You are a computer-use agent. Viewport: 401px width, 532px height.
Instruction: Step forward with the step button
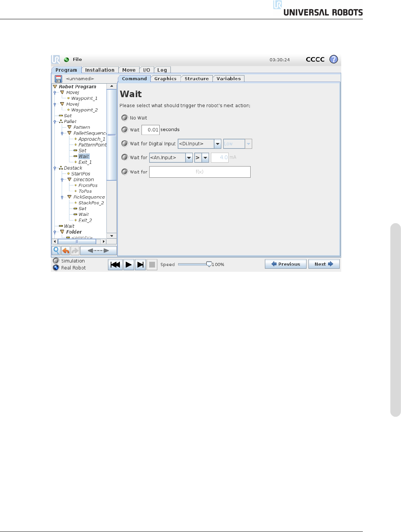pos(140,264)
